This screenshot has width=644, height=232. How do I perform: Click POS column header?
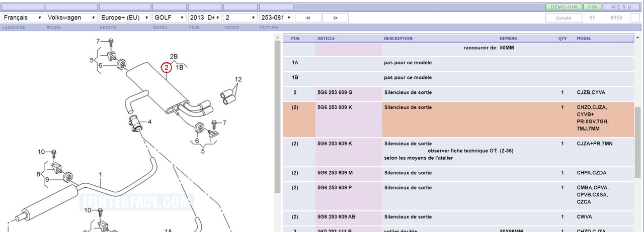(x=295, y=39)
